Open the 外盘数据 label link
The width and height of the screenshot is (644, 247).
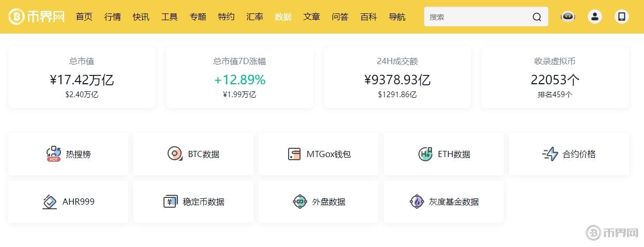pyautogui.click(x=329, y=202)
